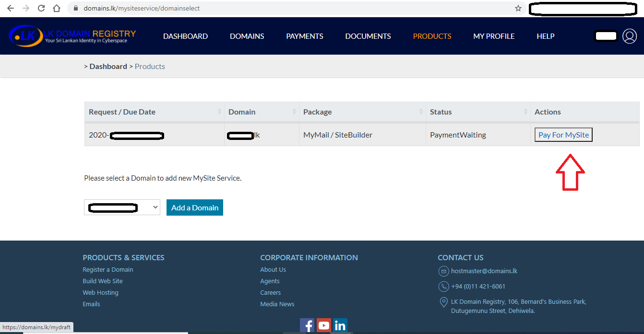Navigate to MY PROFILE
The height and width of the screenshot is (334, 644).
tap(494, 36)
